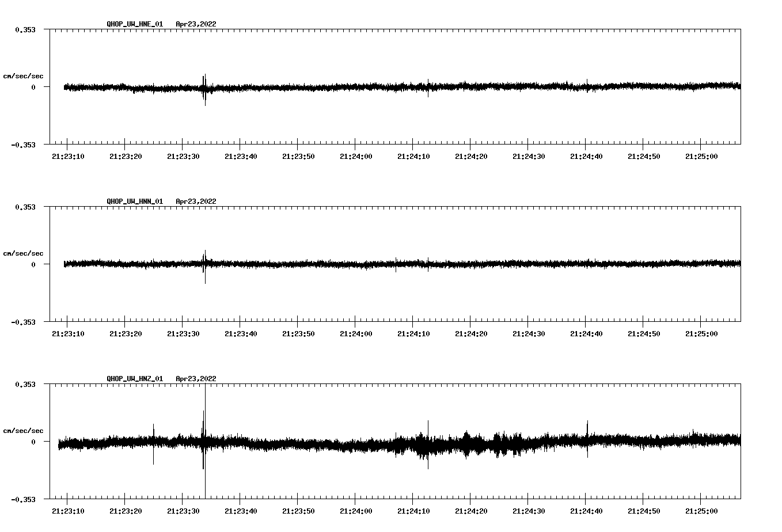Screen dimensions: 782x532
Task: Click the 21:23:30 time label on HNZ plot
Action: point(183,511)
